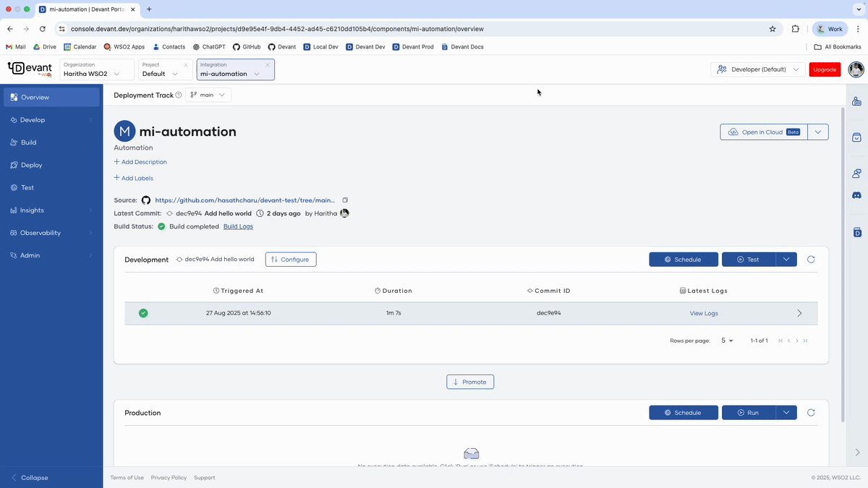
Task: Open All Bookmarks folder
Action: click(x=838, y=47)
